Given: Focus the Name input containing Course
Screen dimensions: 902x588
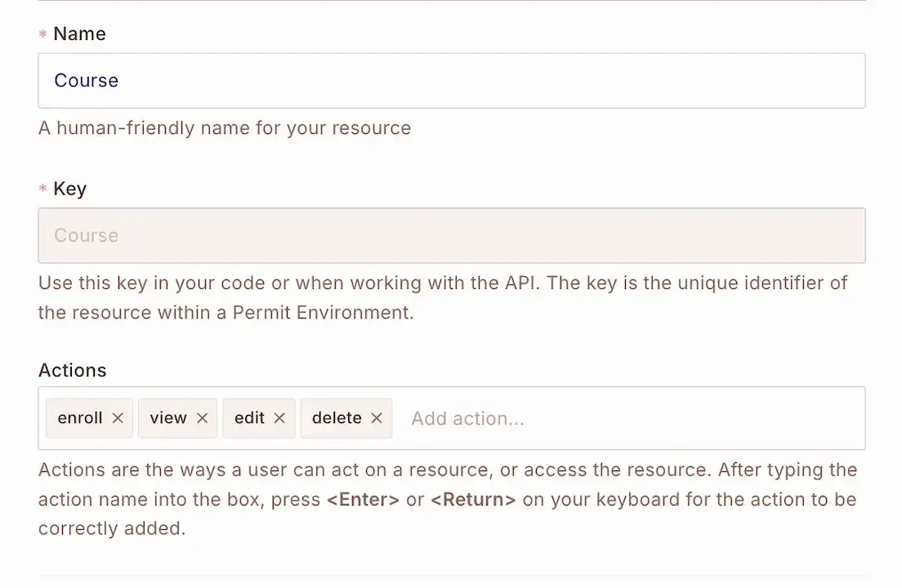Looking at the screenshot, I should (451, 81).
